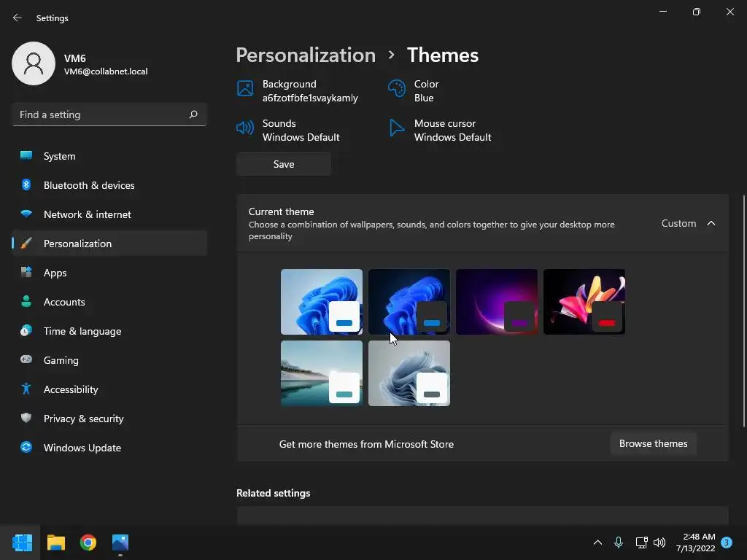Image resolution: width=747 pixels, height=560 pixels.
Task: Open the Mouse cursor pointer icon
Action: (396, 128)
